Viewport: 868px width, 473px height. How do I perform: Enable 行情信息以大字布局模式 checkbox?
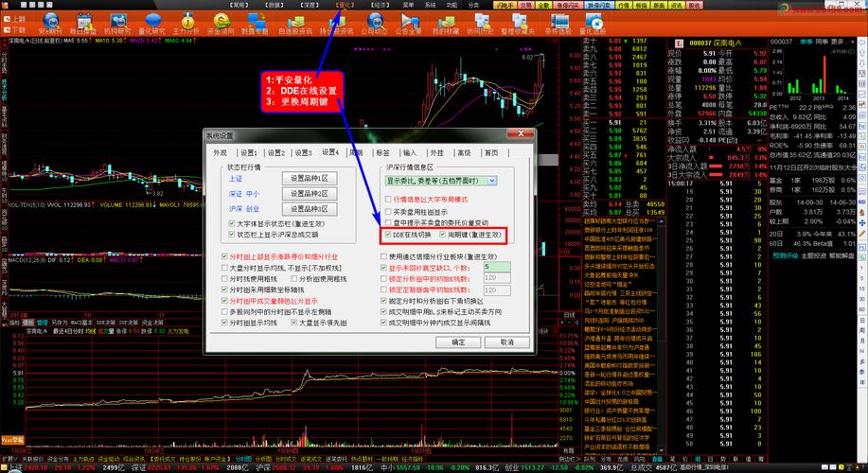click(x=387, y=200)
